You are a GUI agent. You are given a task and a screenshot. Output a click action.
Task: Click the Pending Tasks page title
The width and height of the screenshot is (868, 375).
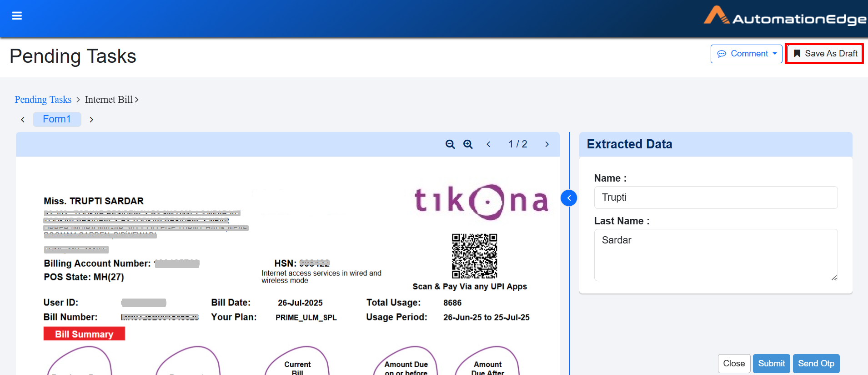coord(73,56)
